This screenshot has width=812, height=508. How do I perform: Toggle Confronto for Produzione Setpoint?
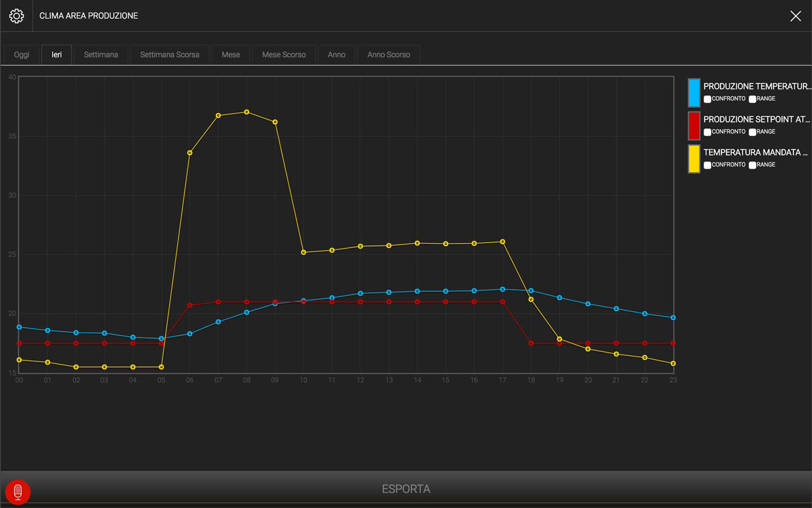pyautogui.click(x=707, y=132)
